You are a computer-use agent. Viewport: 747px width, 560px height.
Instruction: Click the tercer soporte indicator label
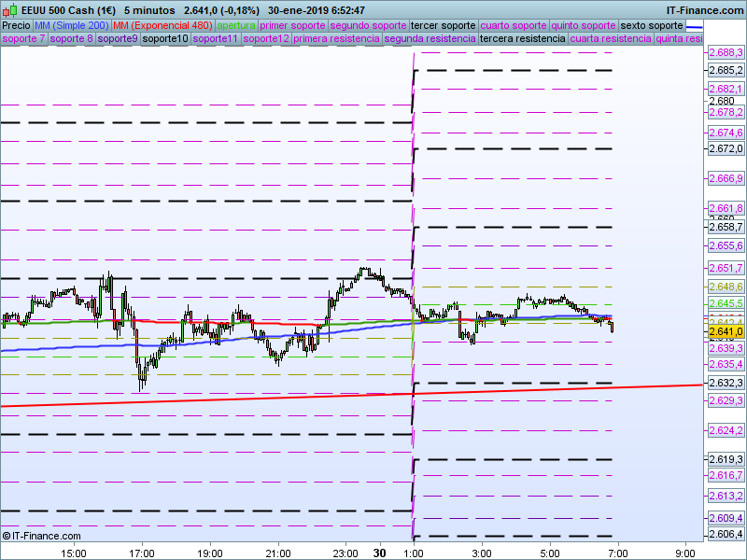tap(444, 25)
